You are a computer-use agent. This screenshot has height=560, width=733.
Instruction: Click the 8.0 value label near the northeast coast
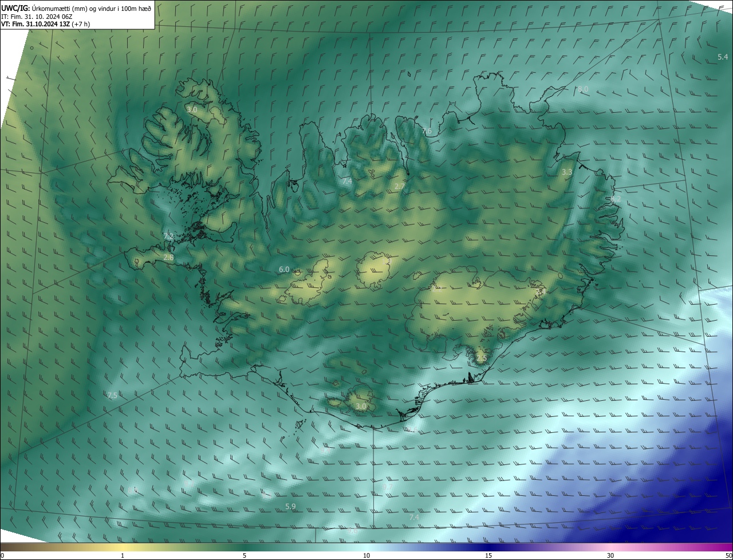[583, 89]
